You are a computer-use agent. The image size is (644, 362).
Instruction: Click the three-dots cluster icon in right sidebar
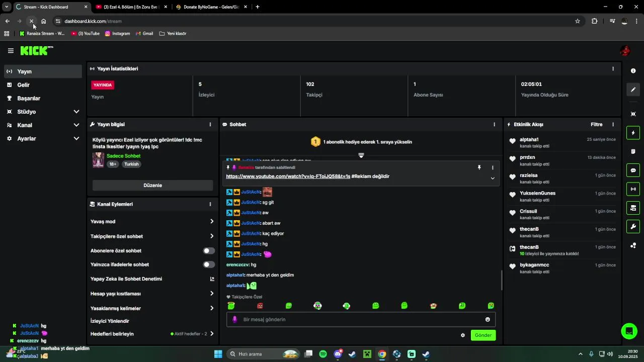pyautogui.click(x=633, y=245)
